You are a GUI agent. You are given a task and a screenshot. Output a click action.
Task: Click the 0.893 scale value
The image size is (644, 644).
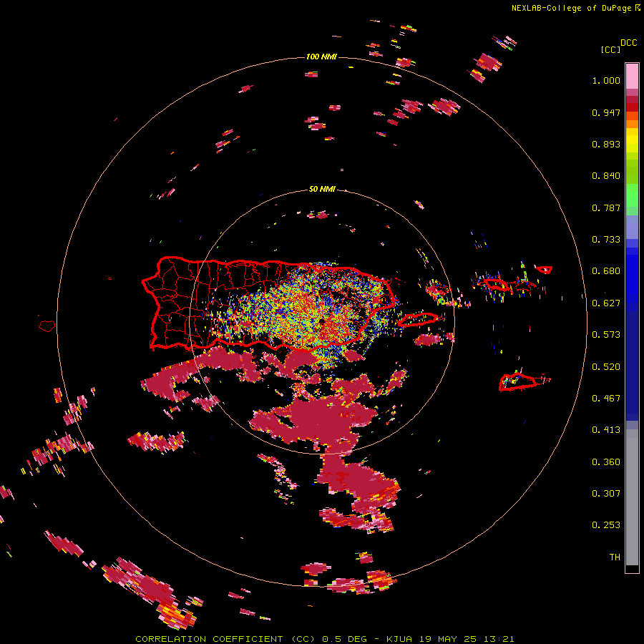pyautogui.click(x=606, y=144)
